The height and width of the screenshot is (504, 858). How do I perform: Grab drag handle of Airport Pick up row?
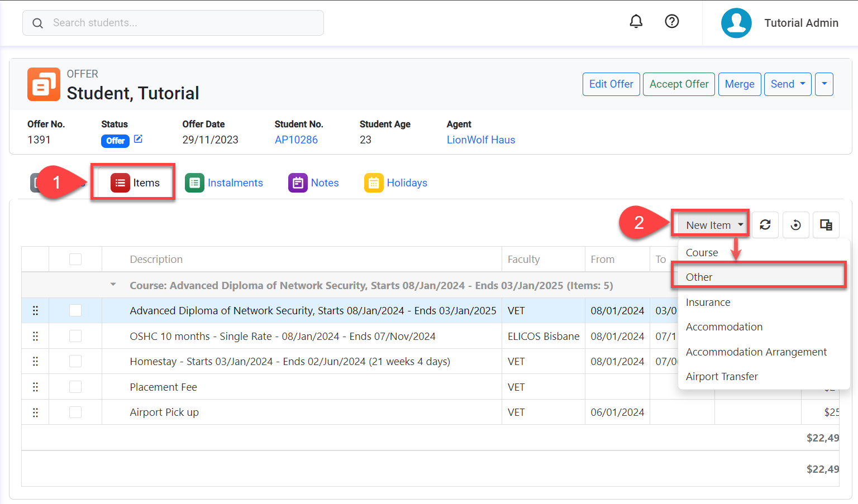pos(35,412)
